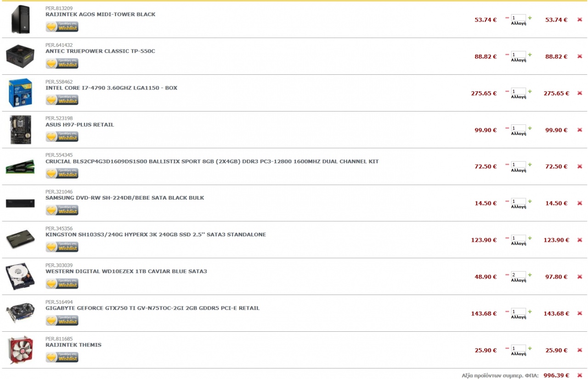This screenshot has width=588, height=379.
Task: Open ASUS H97-PLUS RETAIL product link
Action: click(80, 124)
